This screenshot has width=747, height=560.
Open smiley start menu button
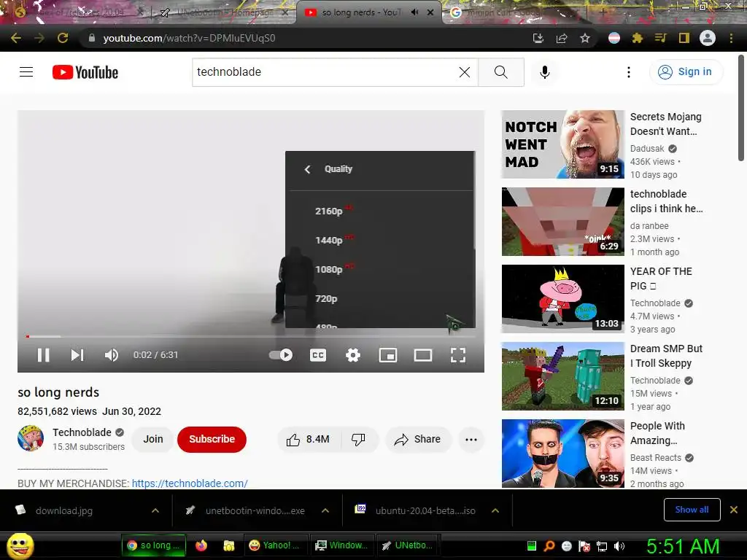tap(20, 545)
